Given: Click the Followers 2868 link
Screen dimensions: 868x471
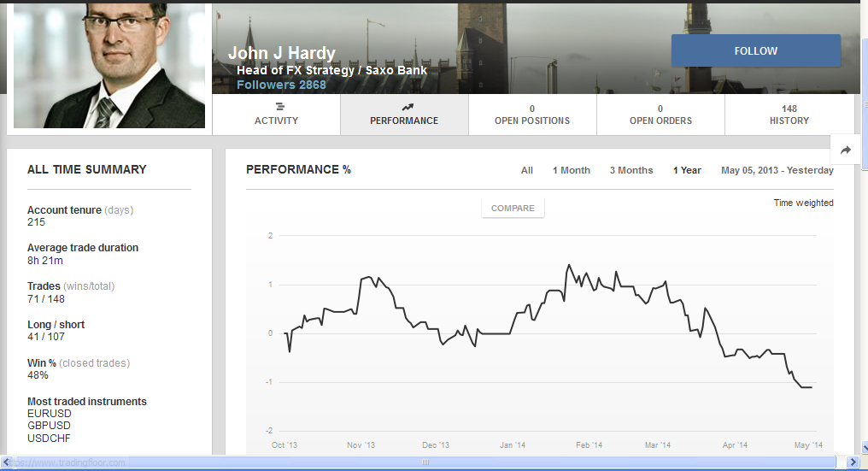Looking at the screenshot, I should [x=281, y=85].
